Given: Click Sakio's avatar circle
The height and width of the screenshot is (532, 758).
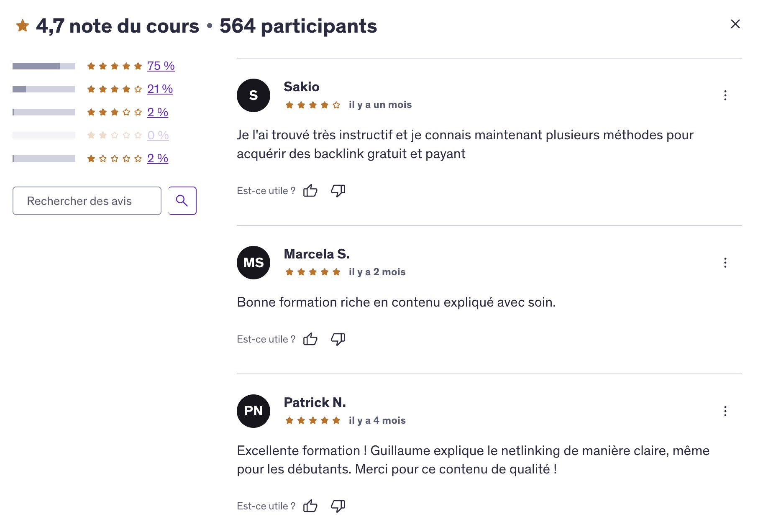Looking at the screenshot, I should (253, 95).
